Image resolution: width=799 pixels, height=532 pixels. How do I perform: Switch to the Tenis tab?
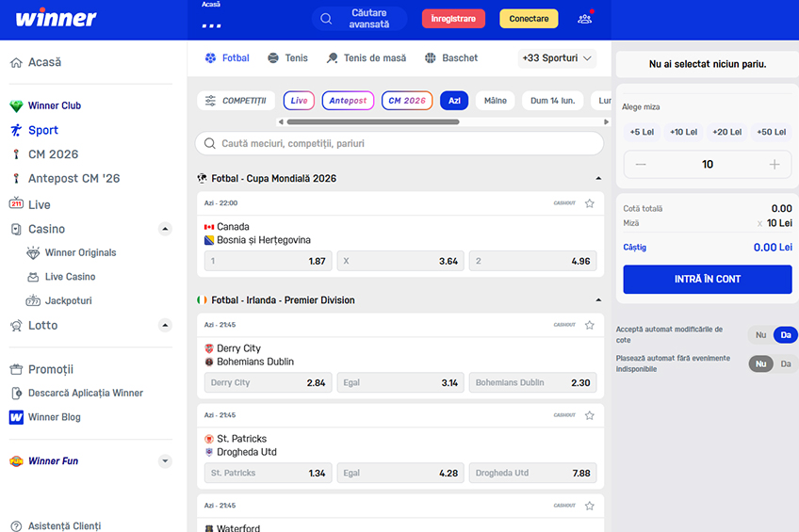click(x=288, y=58)
